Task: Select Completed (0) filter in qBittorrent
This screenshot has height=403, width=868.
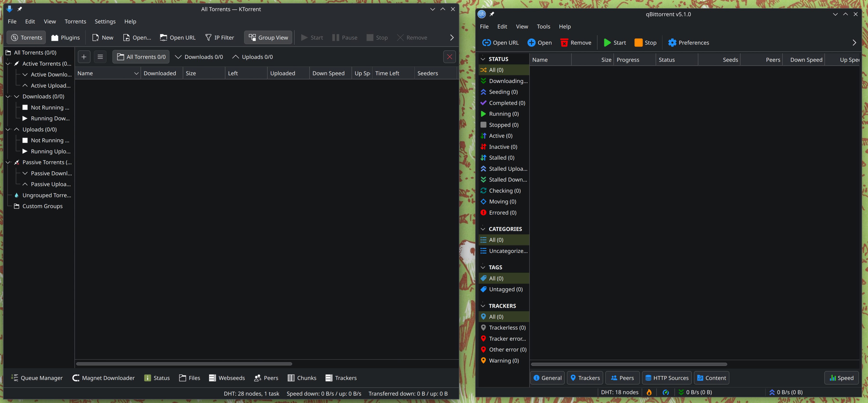Action: click(504, 103)
